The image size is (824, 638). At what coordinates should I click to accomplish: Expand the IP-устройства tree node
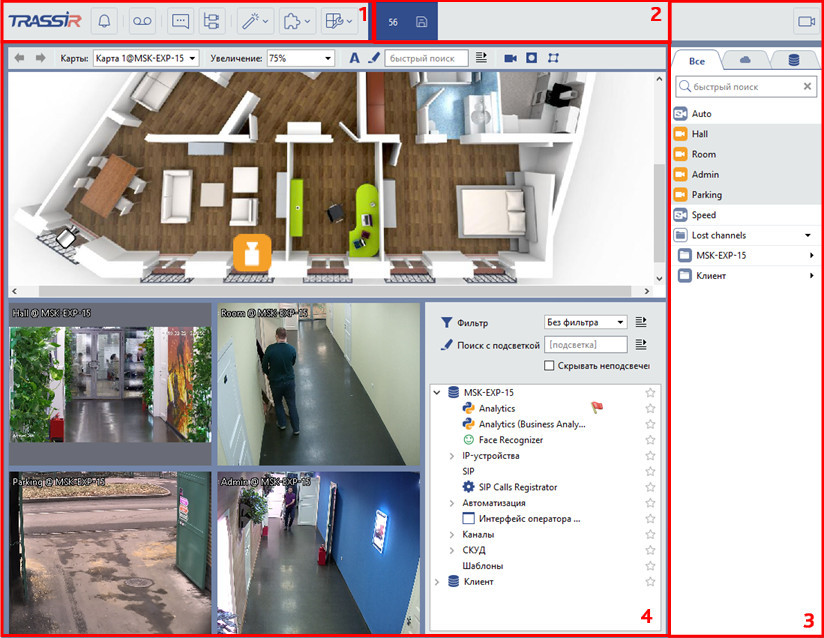coord(452,456)
